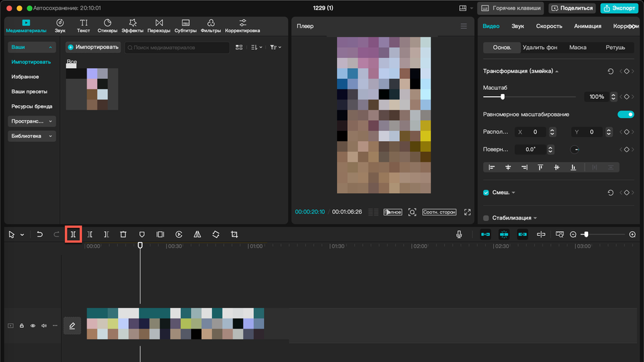Image resolution: width=644 pixels, height=362 pixels.
Task: Click the rotation dial knob
Action: coord(574,149)
